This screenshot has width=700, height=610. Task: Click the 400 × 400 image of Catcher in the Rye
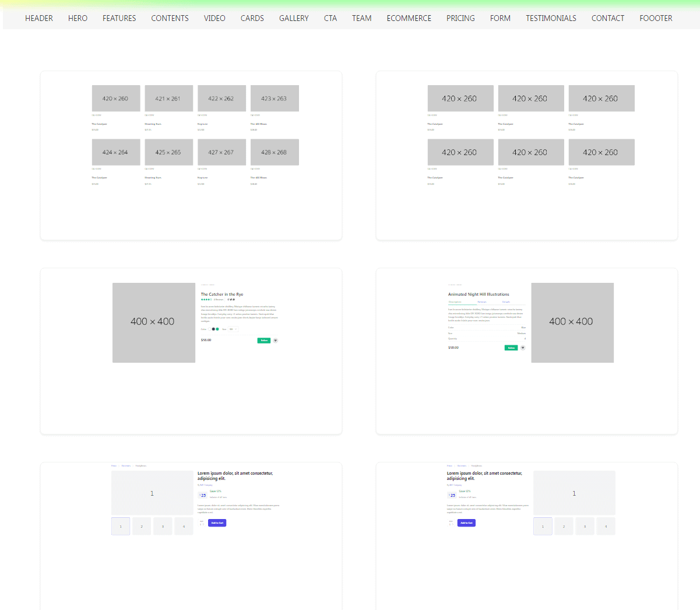pyautogui.click(x=154, y=322)
